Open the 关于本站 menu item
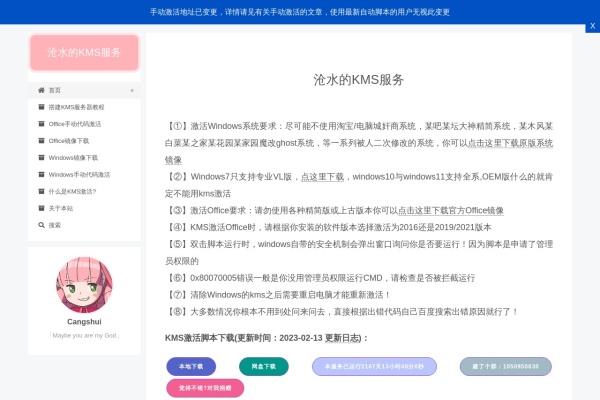 (61, 208)
